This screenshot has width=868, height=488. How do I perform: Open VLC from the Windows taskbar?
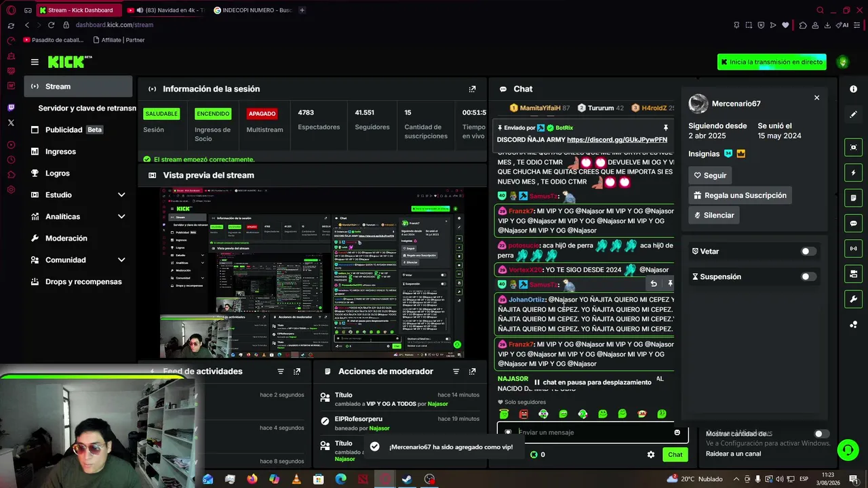pyautogui.click(x=296, y=479)
